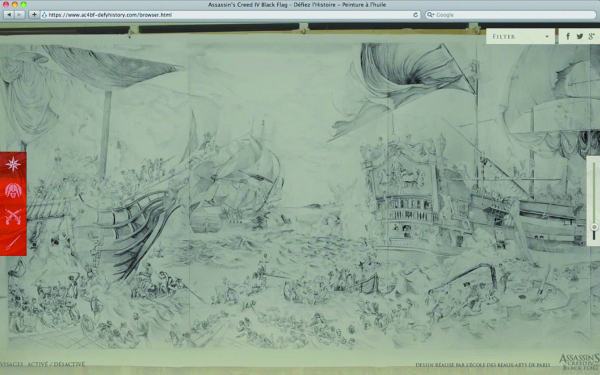Screen dimensions: 600x375
Task: Close the browser window with red button
Action: [6, 5]
